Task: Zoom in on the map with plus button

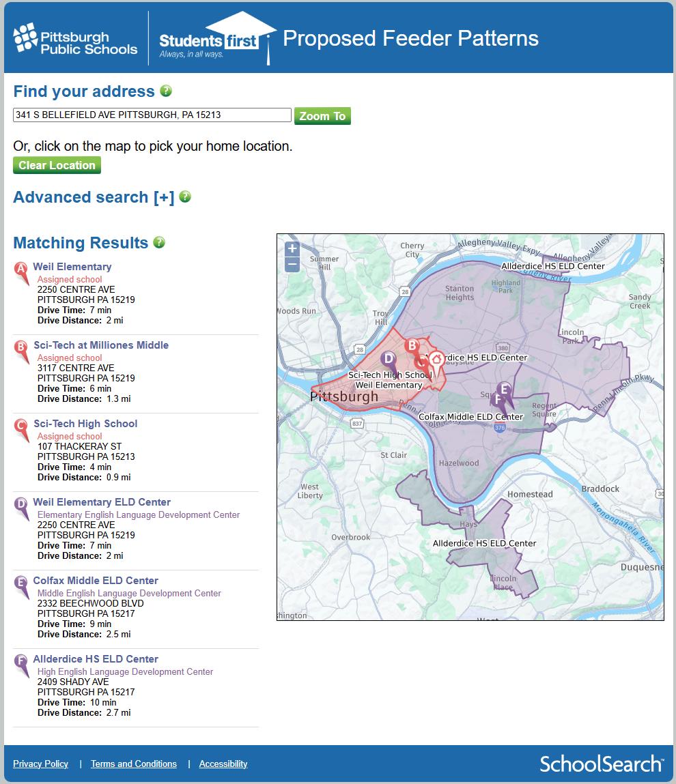Action: click(292, 248)
